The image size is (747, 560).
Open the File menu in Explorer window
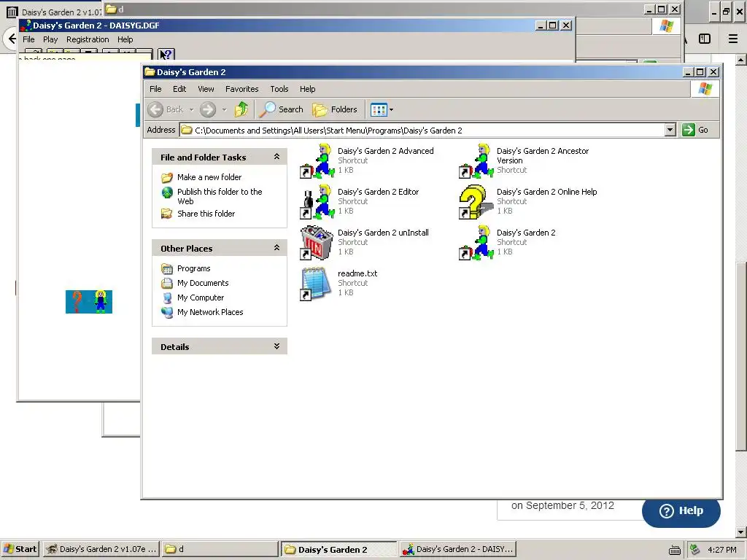(x=155, y=89)
